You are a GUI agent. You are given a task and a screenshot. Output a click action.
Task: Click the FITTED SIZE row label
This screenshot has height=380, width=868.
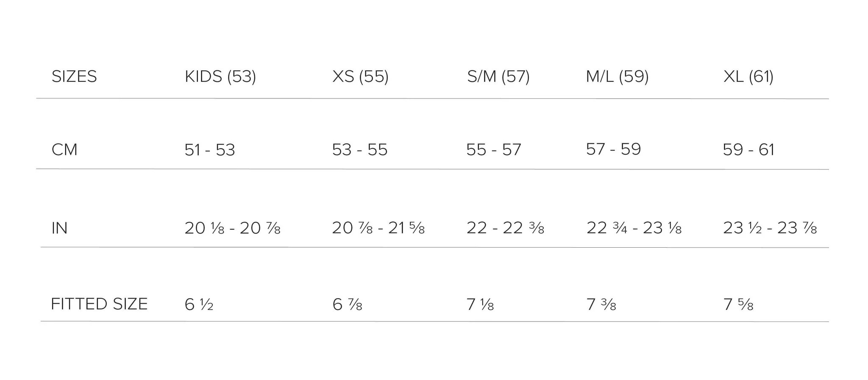tap(99, 304)
